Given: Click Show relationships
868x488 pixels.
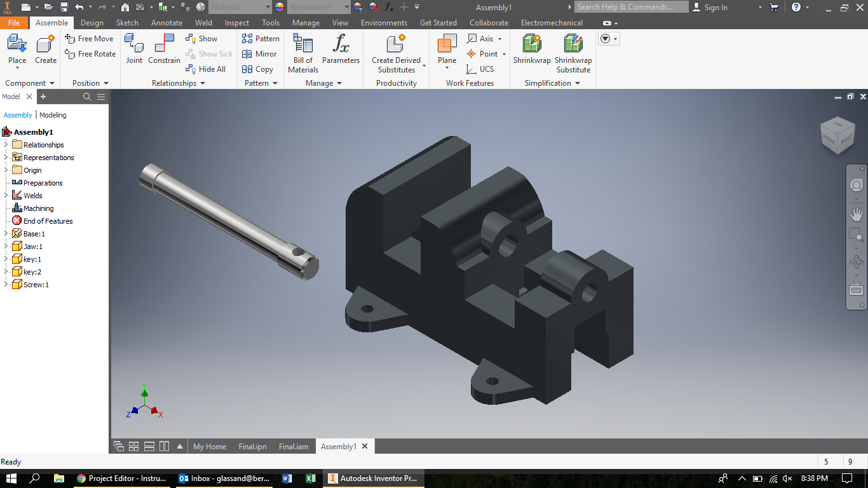Looking at the screenshot, I should [x=201, y=39].
